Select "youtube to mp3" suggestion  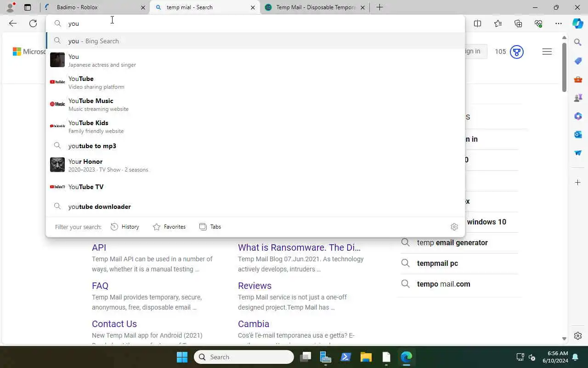pos(255,146)
